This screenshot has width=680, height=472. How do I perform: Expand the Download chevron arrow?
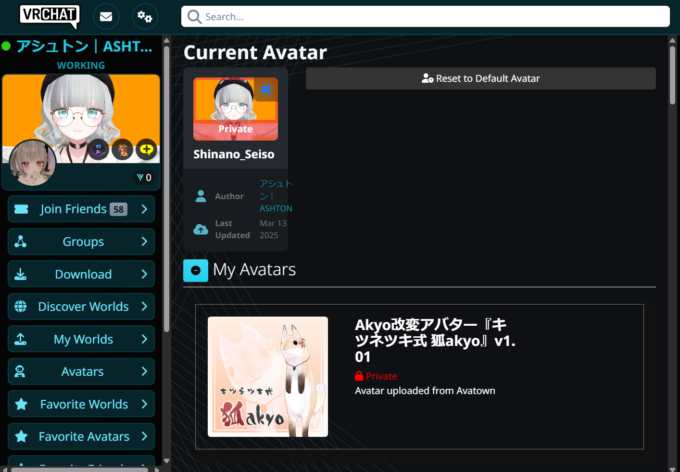click(144, 274)
